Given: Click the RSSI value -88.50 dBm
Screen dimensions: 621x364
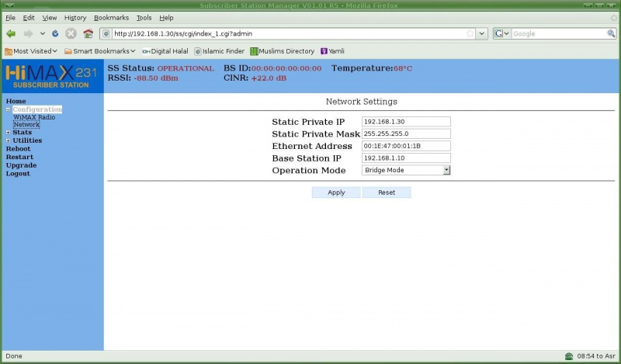Looking at the screenshot, I should [x=156, y=78].
